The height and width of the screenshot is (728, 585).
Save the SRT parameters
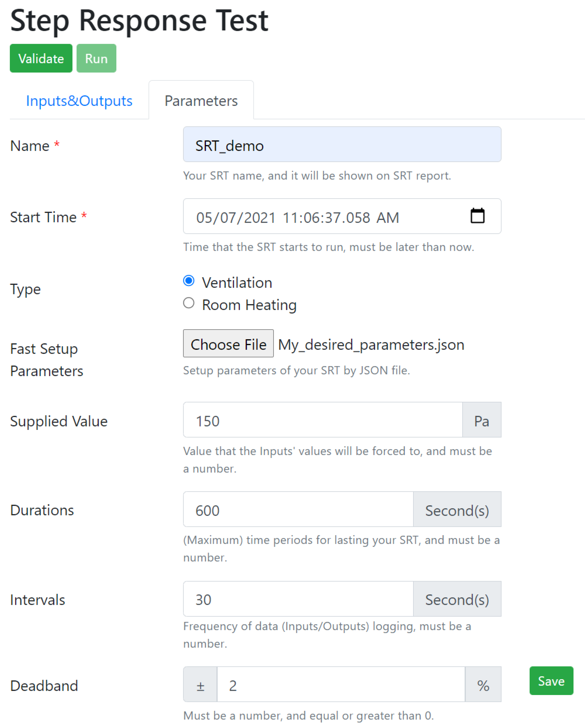click(x=551, y=681)
